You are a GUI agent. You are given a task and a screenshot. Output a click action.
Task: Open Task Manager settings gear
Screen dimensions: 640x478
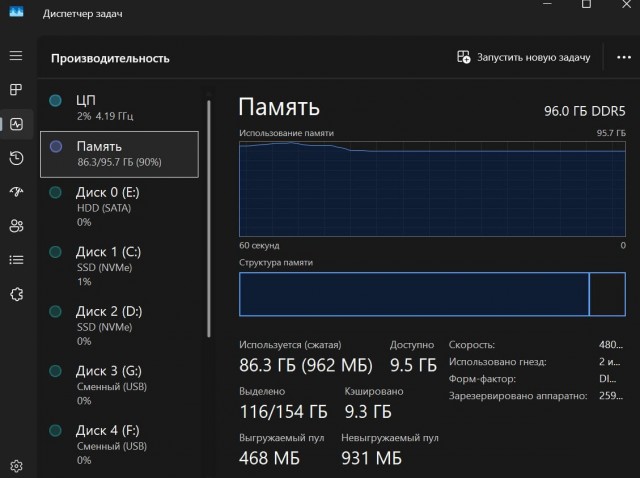pyautogui.click(x=16, y=466)
